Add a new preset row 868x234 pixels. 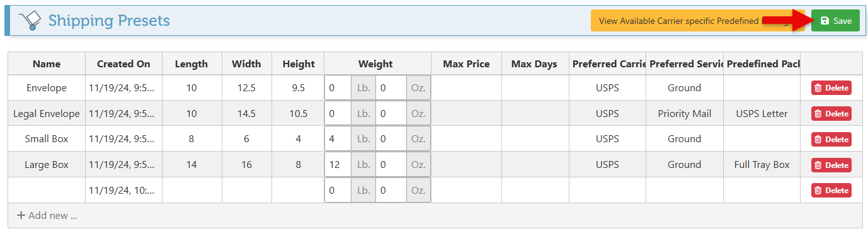pos(47,215)
